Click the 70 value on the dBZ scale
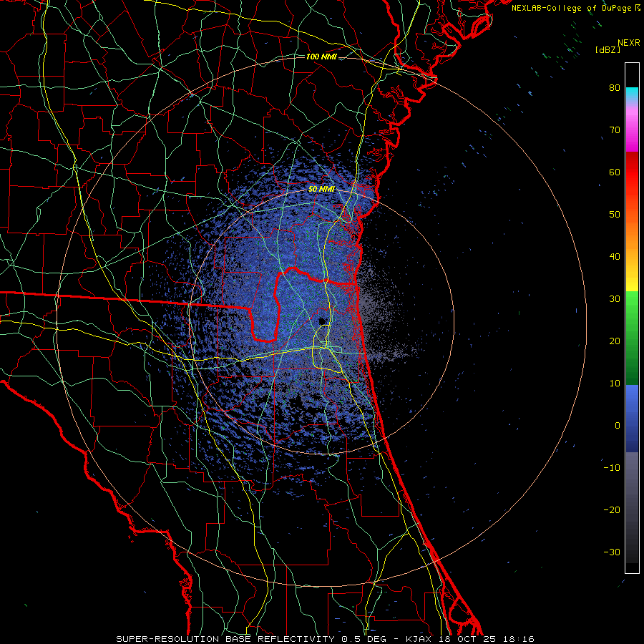Image resolution: width=644 pixels, height=644 pixels. [615, 130]
